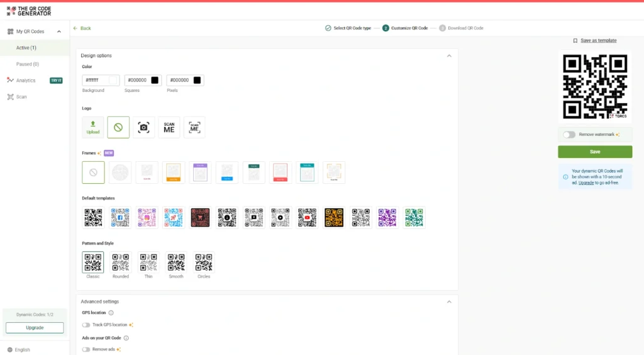
Task: Apply the orange and black template
Action: pos(334,217)
